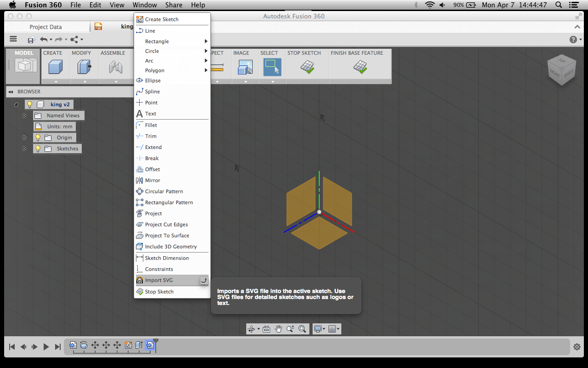Collapse the king v2 tree node
This screenshot has width=588, height=368.
click(x=16, y=104)
